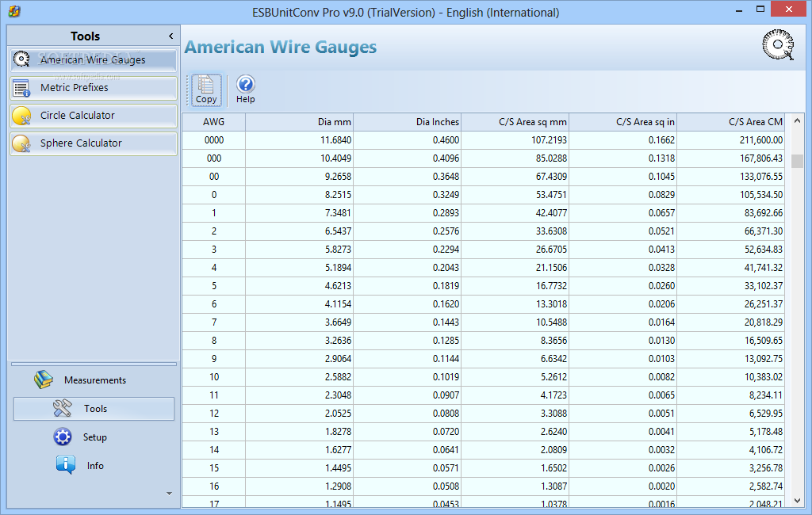Open the American Wire Gauges tool
Screen dimensions: 812x515
point(94,60)
